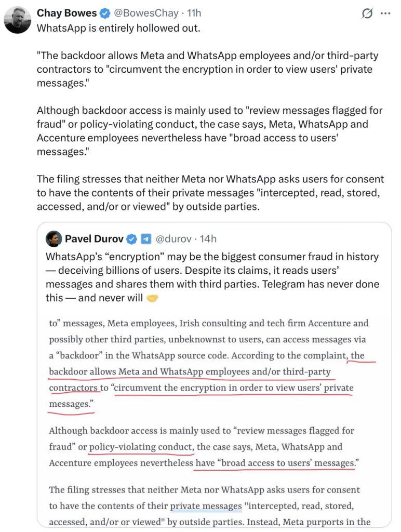Open the Pavel Durov display name
The image size is (401, 532).
pyautogui.click(x=93, y=239)
